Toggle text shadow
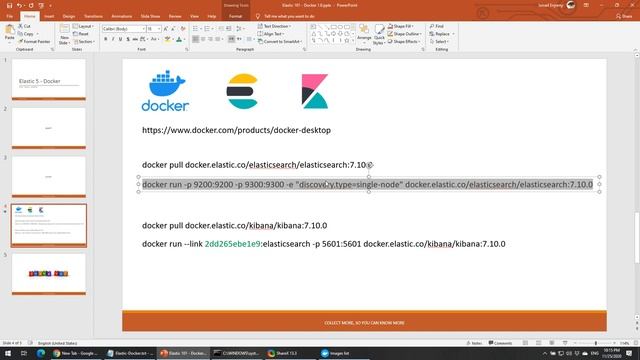This screenshot has width=640, height=360. coord(128,39)
